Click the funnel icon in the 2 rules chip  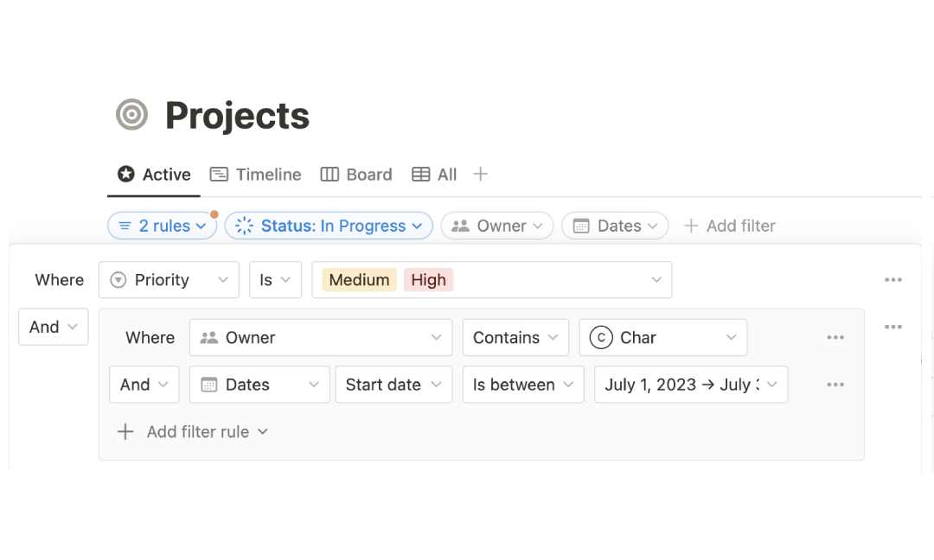pyautogui.click(x=124, y=226)
